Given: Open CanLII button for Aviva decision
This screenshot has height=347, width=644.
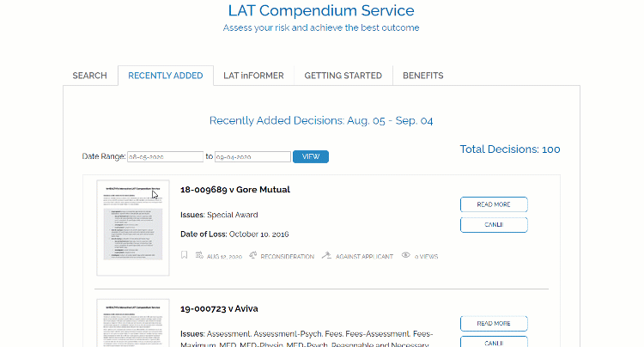Looking at the screenshot, I should (x=494, y=342).
